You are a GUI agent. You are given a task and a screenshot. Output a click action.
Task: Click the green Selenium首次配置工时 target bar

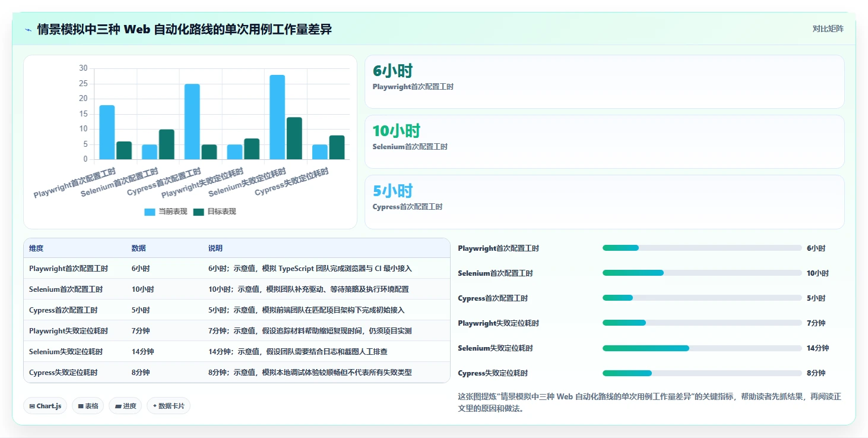pos(167,144)
